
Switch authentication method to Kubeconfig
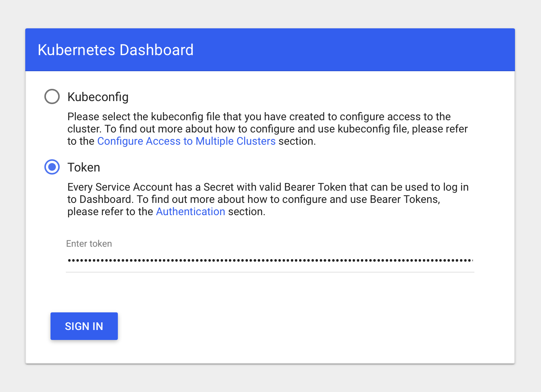pyautogui.click(x=52, y=96)
